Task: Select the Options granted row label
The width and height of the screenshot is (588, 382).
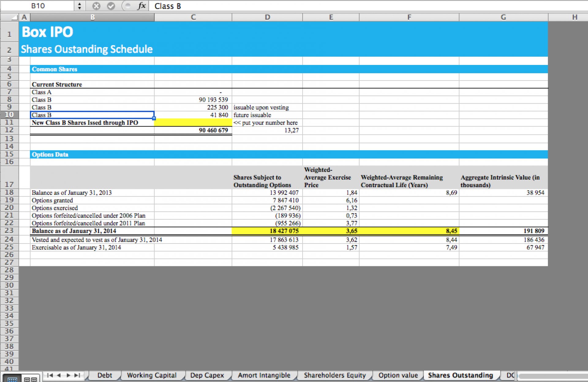Action: (52, 200)
